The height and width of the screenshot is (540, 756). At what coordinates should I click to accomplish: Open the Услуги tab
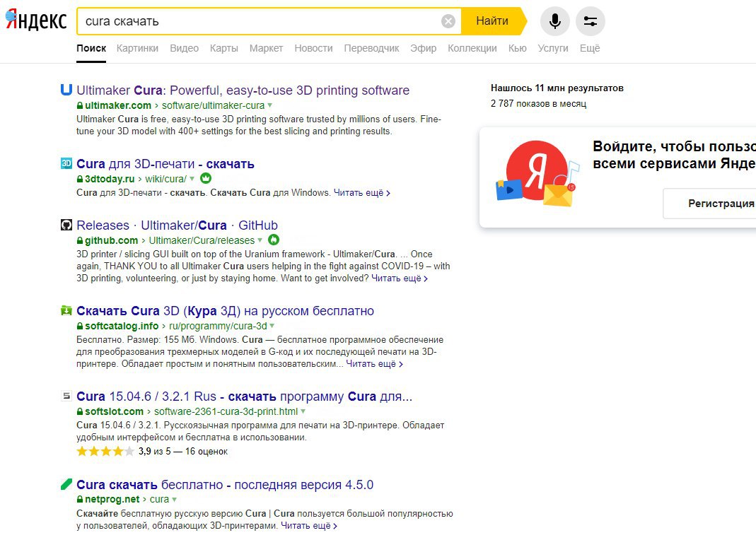(x=553, y=48)
